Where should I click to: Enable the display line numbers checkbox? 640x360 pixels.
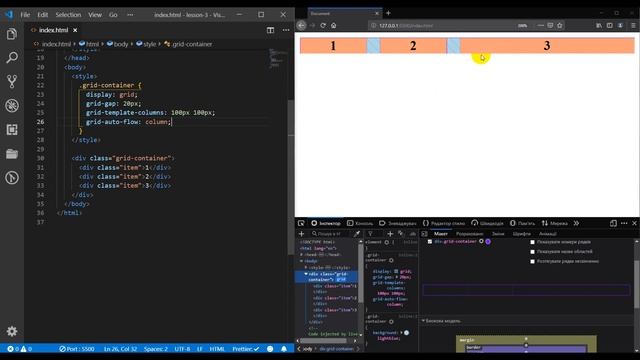coord(532,242)
